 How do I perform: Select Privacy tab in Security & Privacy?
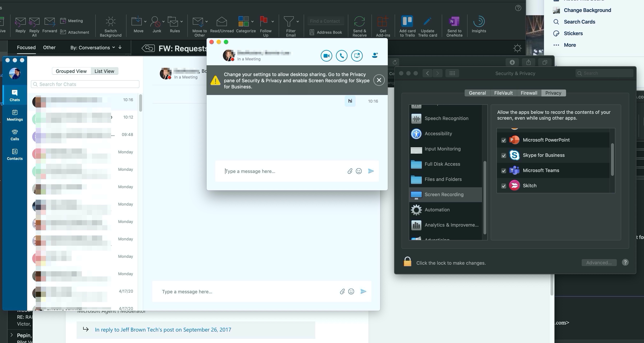tap(553, 93)
